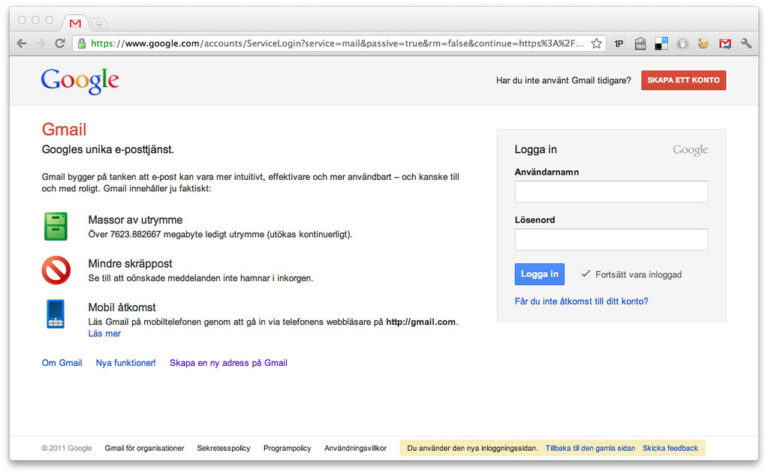Click the Mobil åtkomst heading
Viewport: 768px width, 474px height.
click(x=121, y=307)
